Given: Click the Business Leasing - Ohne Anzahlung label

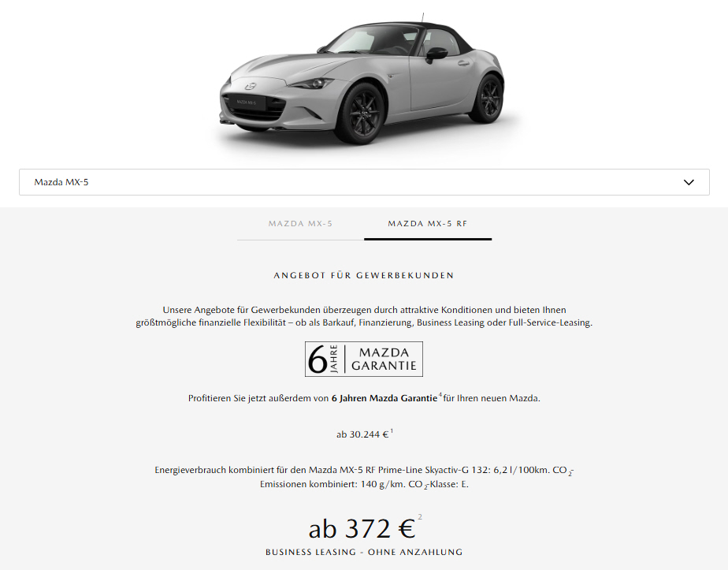Looking at the screenshot, I should [x=364, y=553].
